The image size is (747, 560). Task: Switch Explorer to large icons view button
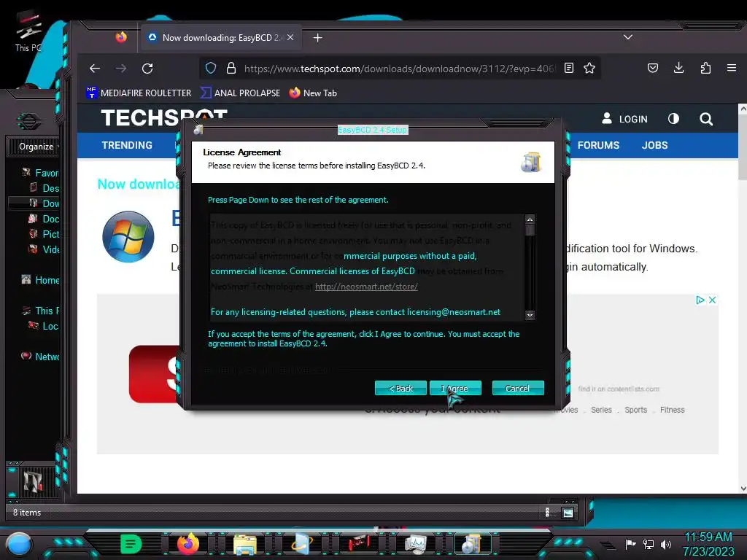pyautogui.click(x=568, y=513)
